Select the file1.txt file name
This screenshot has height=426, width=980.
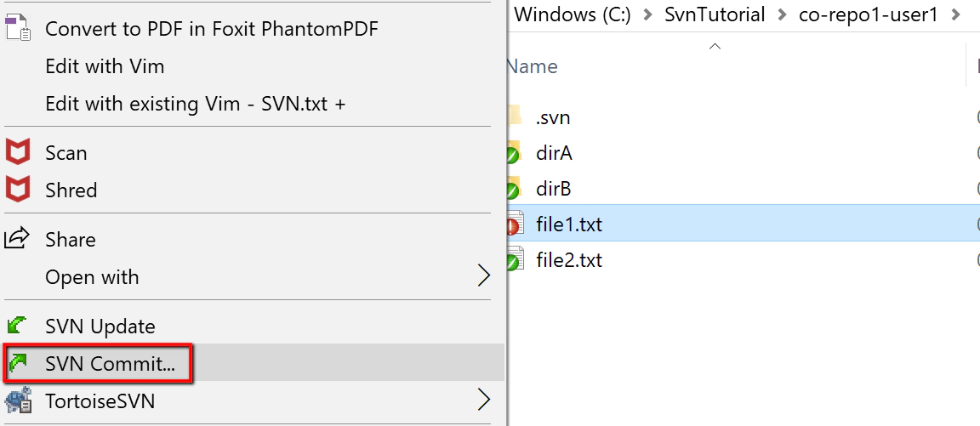tap(569, 224)
